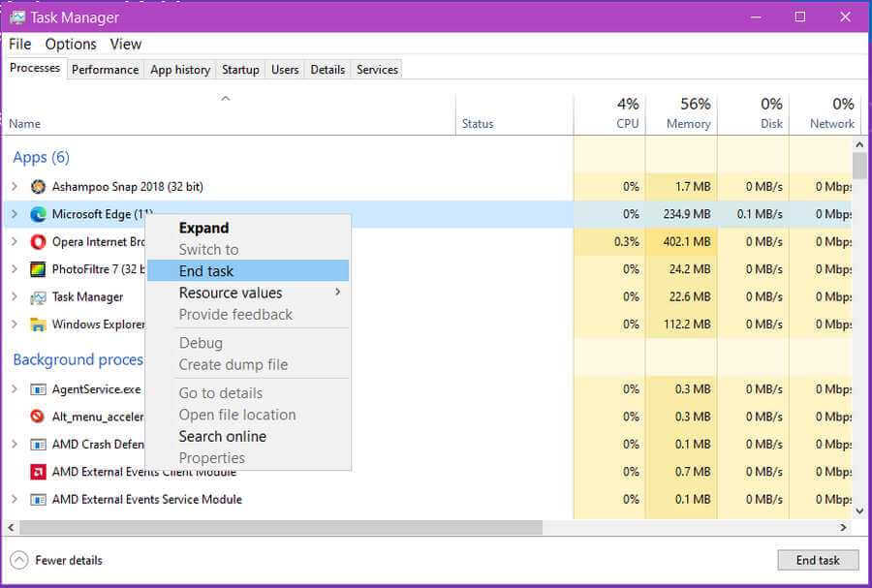Screen dimensions: 872x588
Task: Open the Options menu in the menu bar
Action: tap(71, 45)
